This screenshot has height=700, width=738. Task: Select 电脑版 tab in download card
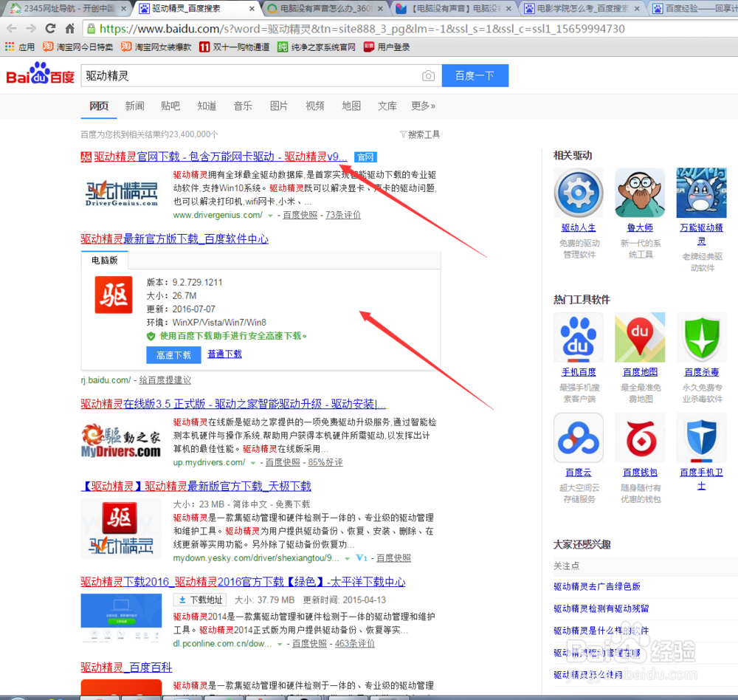pos(105,261)
